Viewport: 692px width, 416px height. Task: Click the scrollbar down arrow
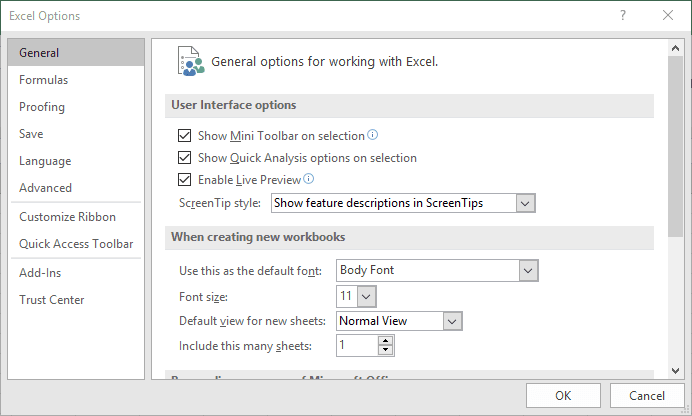click(675, 371)
